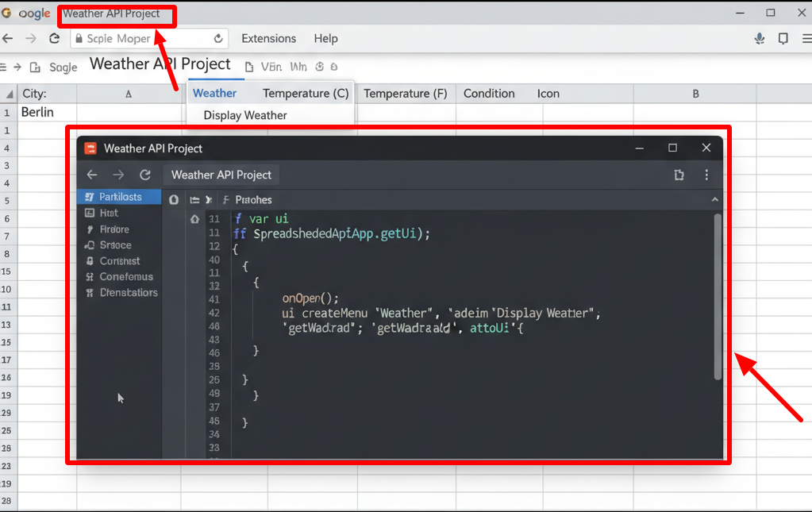Click the microphone icon in browser toolbar
The image size is (812, 512).
point(759,38)
